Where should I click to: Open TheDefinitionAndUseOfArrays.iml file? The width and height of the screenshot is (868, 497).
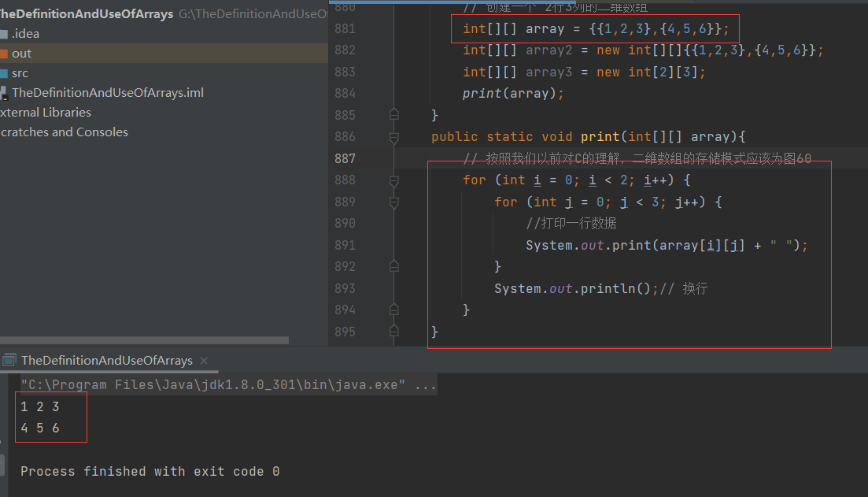click(x=107, y=92)
